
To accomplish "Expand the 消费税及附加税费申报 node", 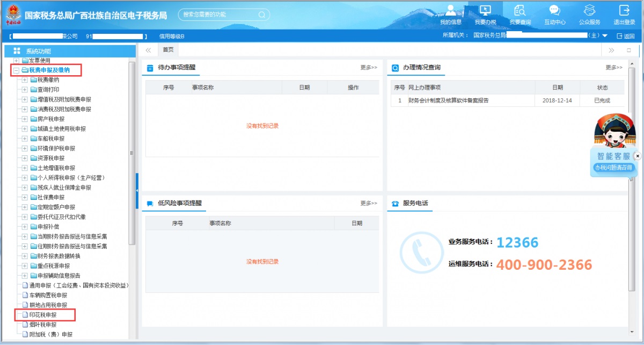I will [25, 109].
